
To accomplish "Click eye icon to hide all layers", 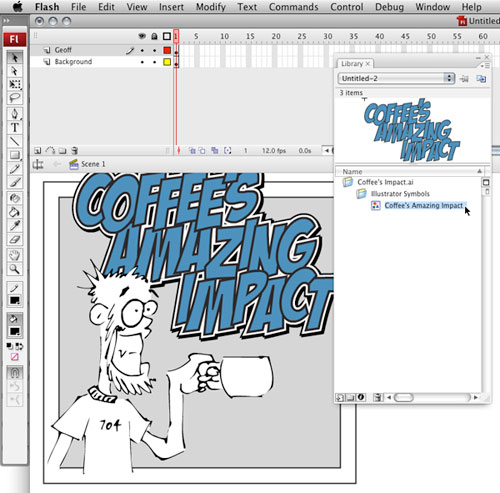I will coord(142,36).
